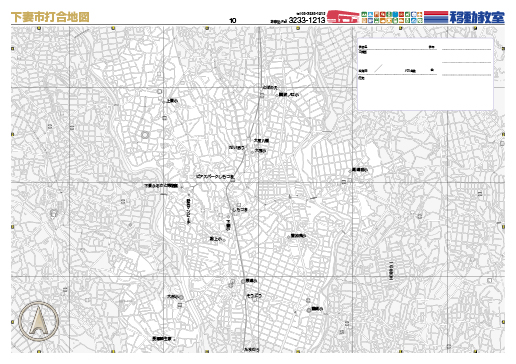Click the しもつま station label
The height and width of the screenshot is (364, 516).
pos(240,210)
